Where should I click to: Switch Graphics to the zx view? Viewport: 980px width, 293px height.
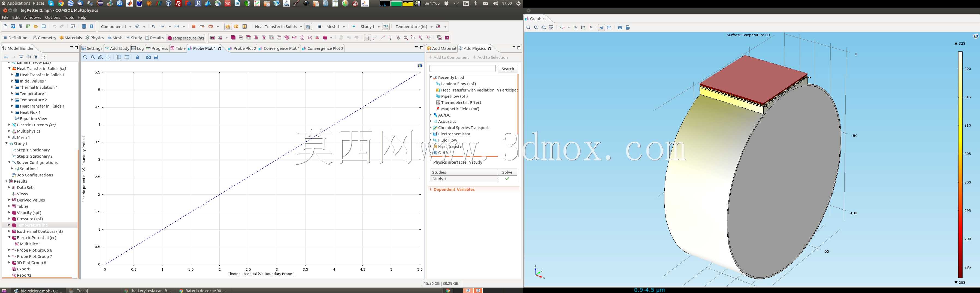(591, 28)
